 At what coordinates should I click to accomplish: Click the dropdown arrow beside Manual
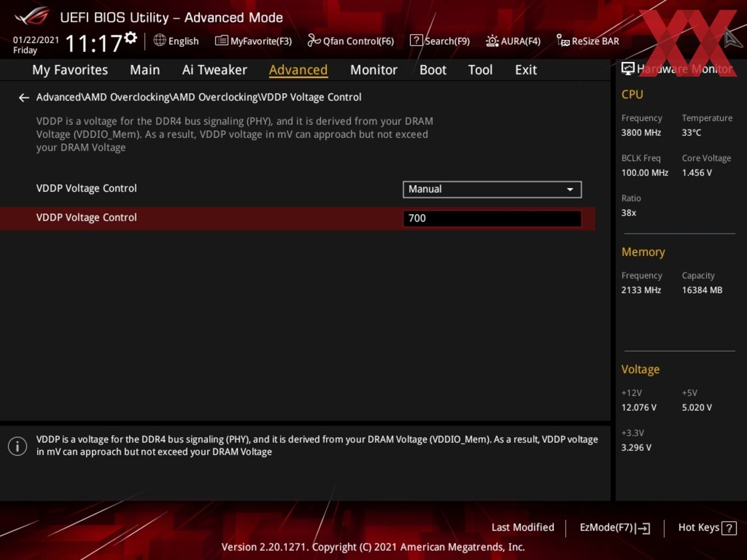570,189
